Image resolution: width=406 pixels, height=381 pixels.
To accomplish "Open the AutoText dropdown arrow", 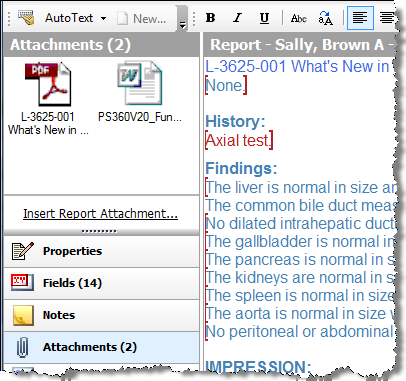I will (103, 19).
